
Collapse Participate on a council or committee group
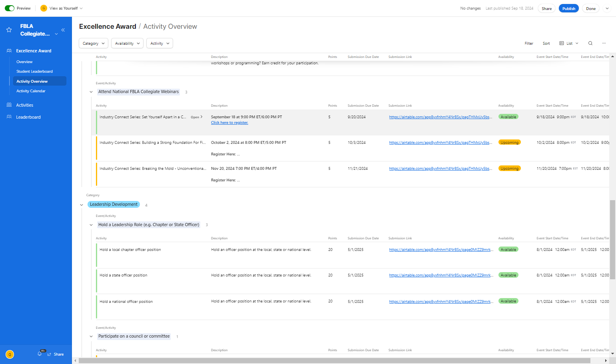(91, 336)
